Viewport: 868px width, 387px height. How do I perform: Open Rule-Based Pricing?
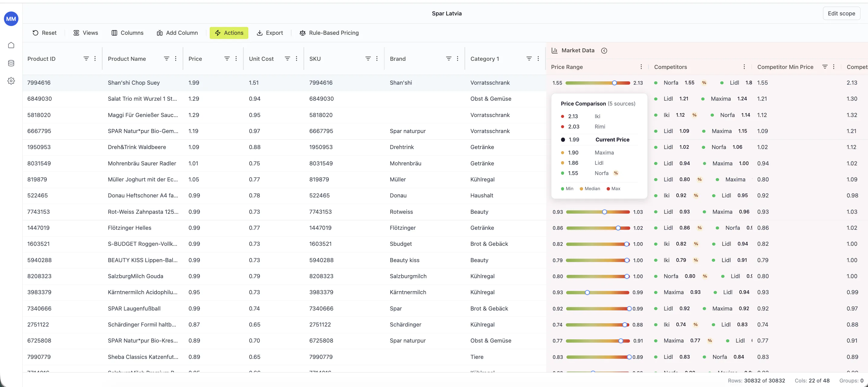click(x=329, y=33)
